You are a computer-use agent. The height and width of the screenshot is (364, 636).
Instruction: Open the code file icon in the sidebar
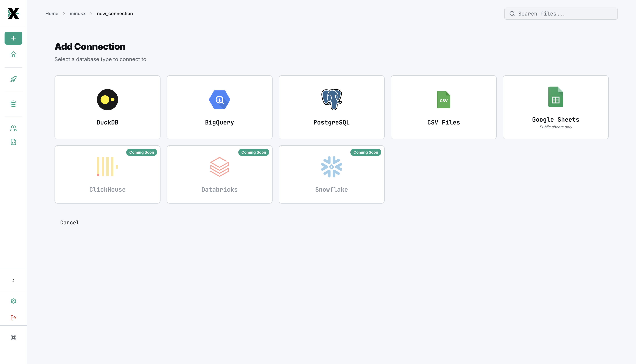click(x=13, y=142)
